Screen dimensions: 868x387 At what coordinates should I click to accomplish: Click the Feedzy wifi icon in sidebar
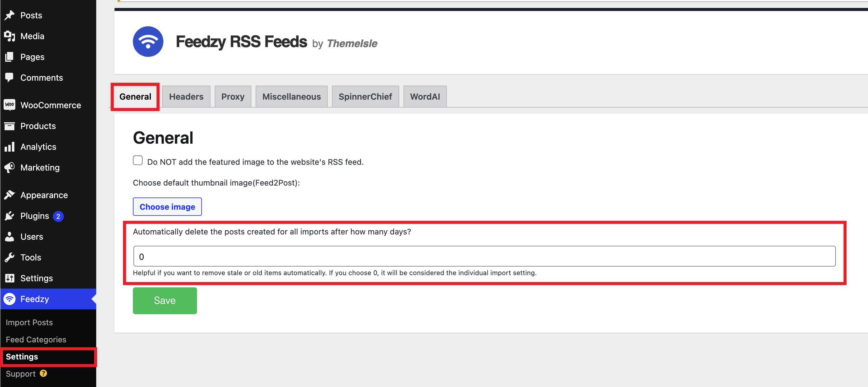[9, 299]
